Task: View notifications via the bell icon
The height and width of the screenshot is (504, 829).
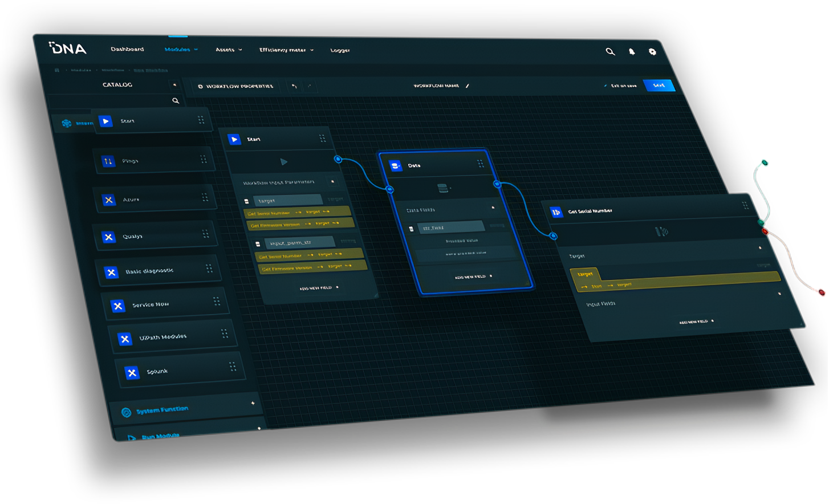Action: point(632,52)
